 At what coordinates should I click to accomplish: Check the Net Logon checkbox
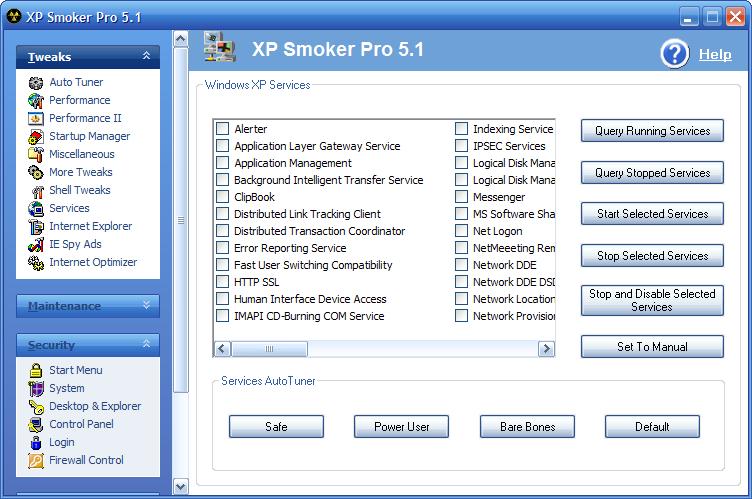(461, 231)
